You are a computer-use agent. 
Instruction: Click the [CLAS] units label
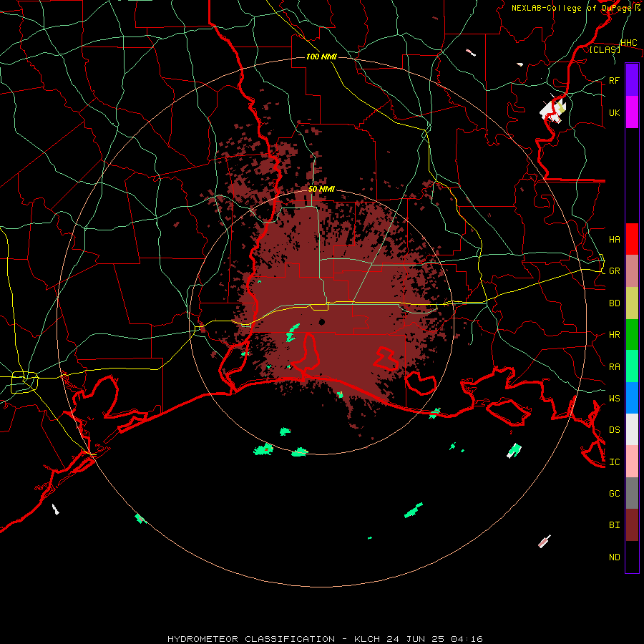[605, 49]
